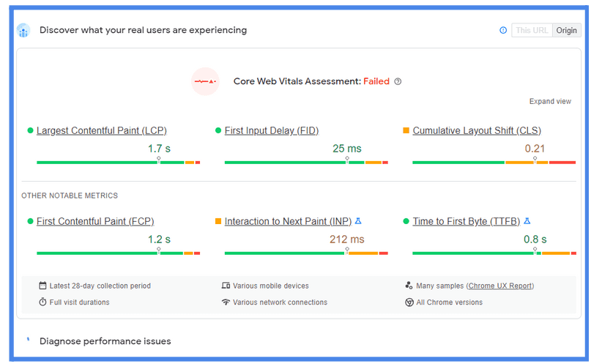Click the help icon next to Failed
The height and width of the screenshot is (364, 591).
[398, 81]
